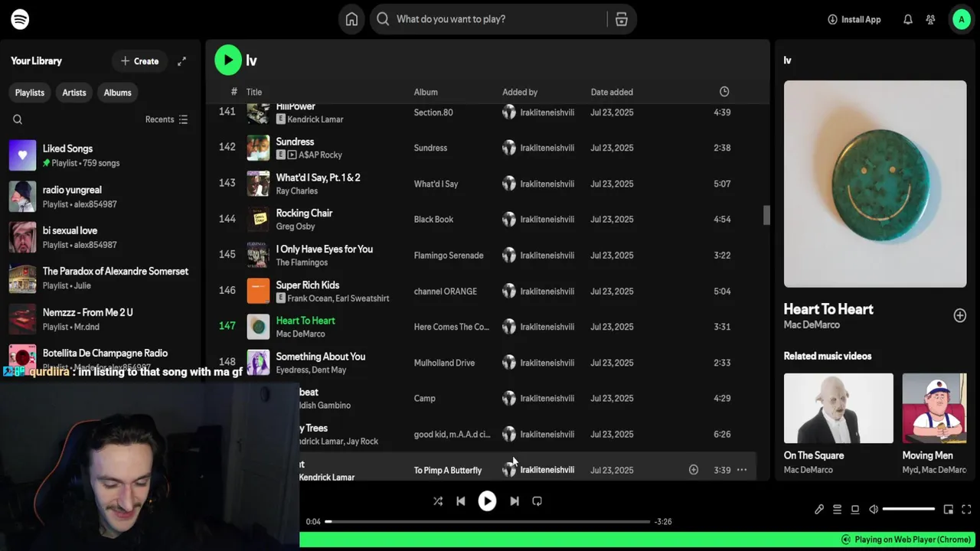
Task: Open the Queue icon
Action: click(x=837, y=509)
